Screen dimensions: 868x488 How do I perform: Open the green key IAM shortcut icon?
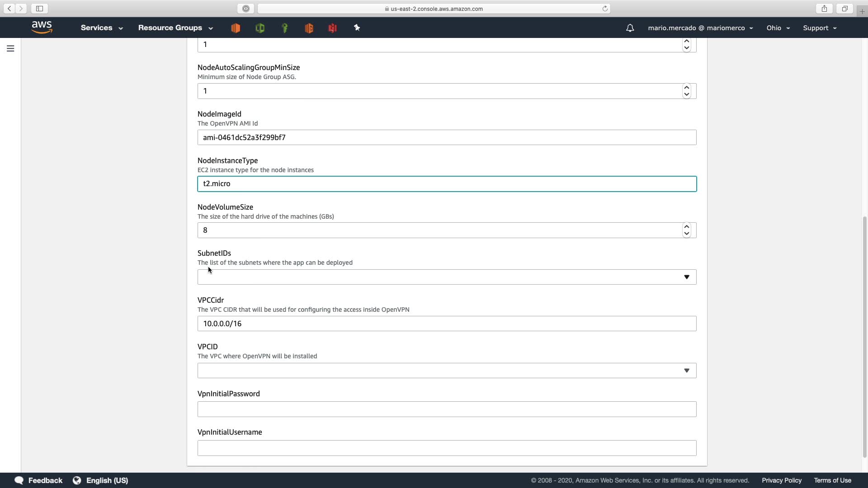tap(285, 28)
